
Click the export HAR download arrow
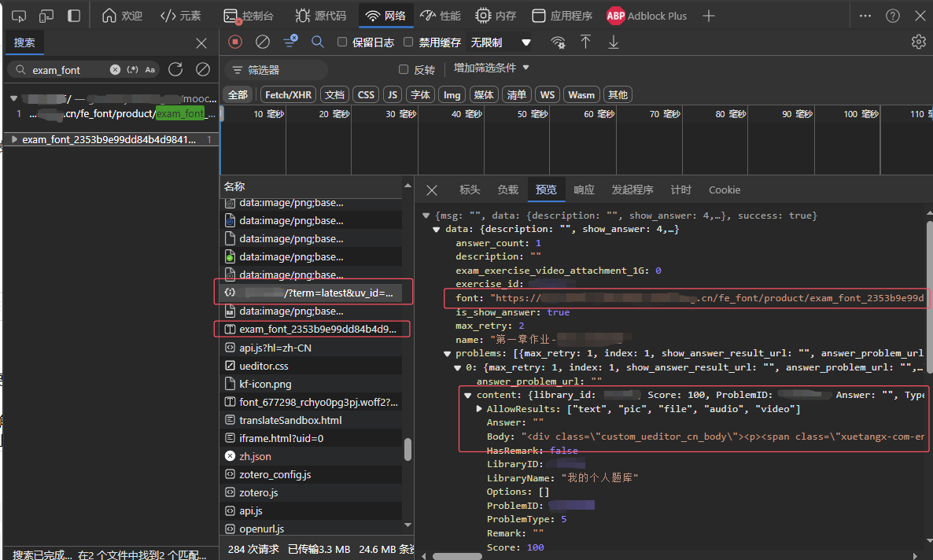[x=614, y=42]
